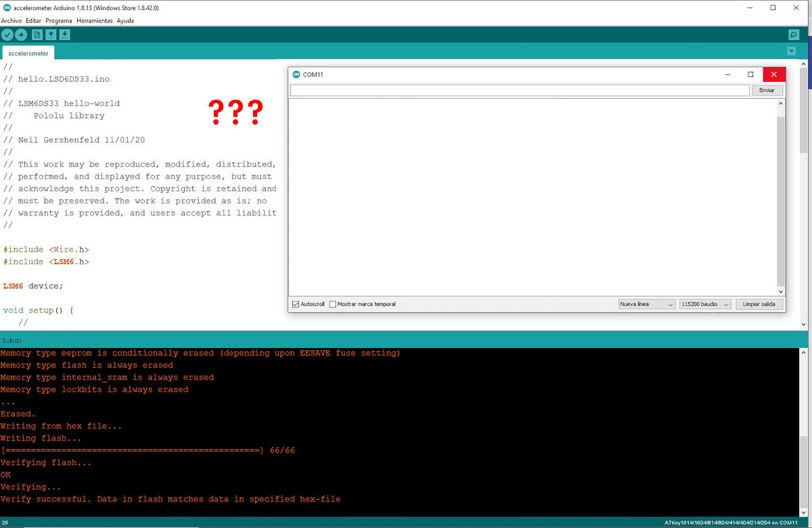812x528 pixels.
Task: Click the COM11 window Arduino icon
Action: pos(296,74)
